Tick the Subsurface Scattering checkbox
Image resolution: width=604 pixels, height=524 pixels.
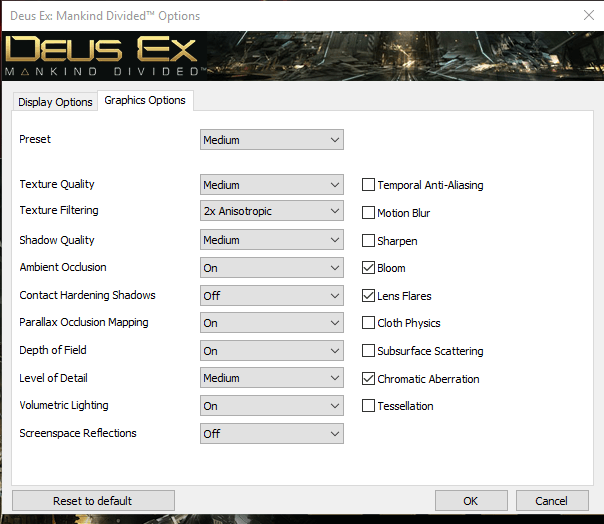[x=369, y=351]
